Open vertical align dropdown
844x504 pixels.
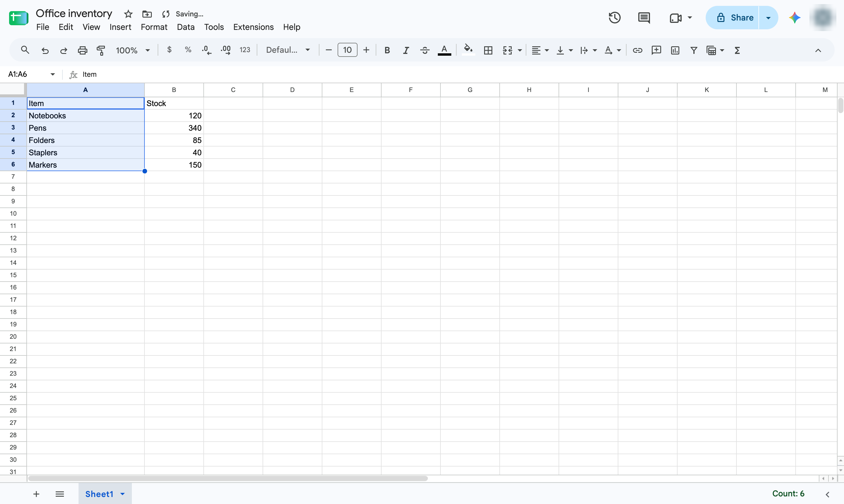[x=564, y=50]
